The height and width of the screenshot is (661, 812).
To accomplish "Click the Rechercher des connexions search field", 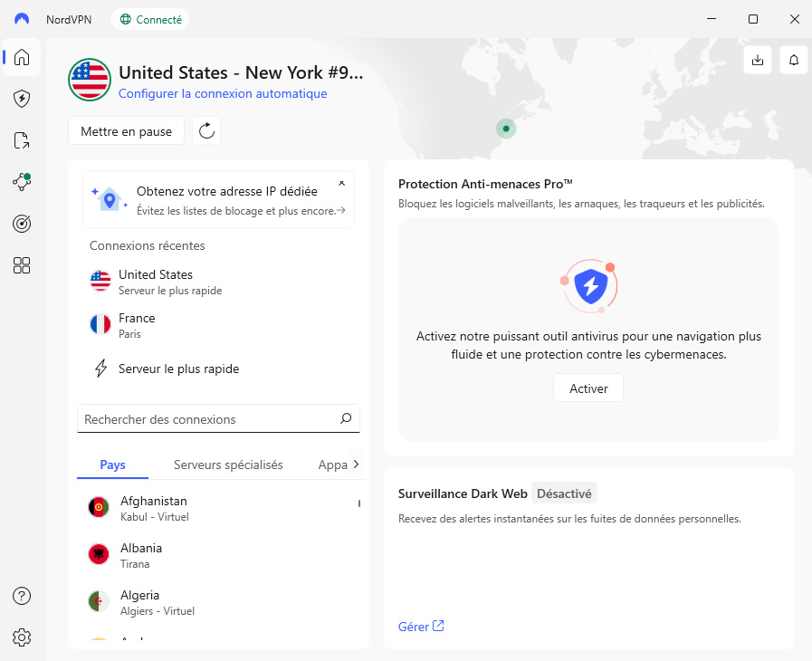I will point(208,419).
